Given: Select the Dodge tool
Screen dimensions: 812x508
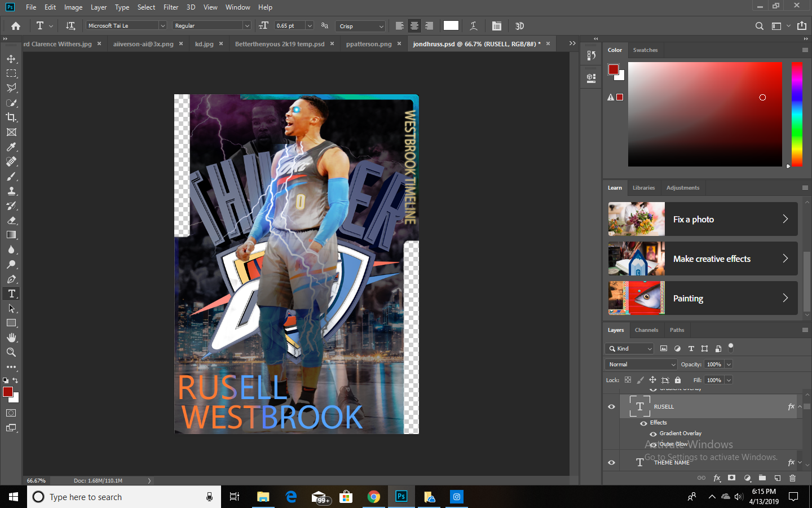Looking at the screenshot, I should coord(11,264).
